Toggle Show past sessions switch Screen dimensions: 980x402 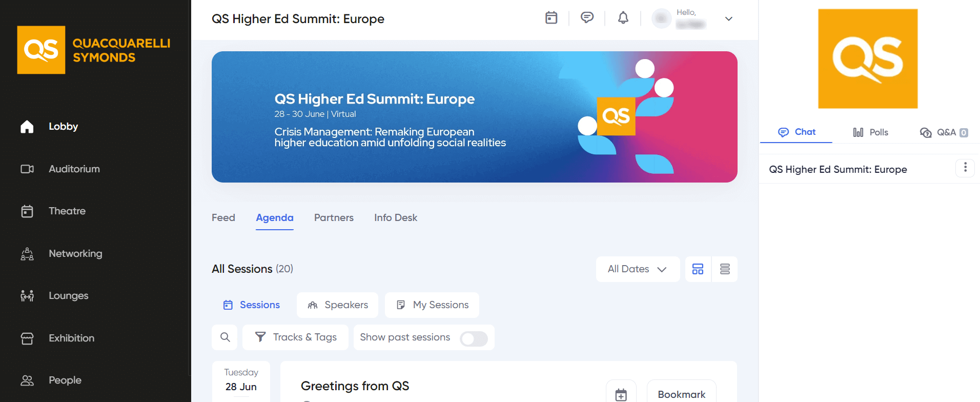point(474,338)
